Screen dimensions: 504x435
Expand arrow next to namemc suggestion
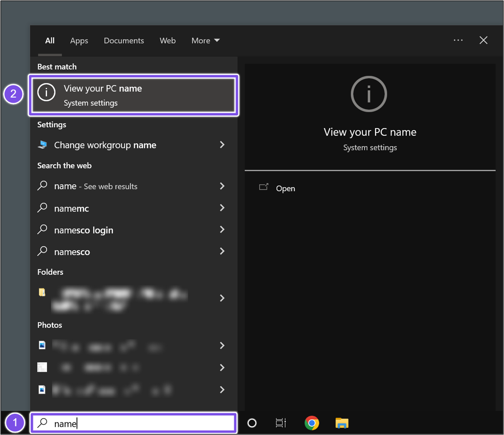222,208
